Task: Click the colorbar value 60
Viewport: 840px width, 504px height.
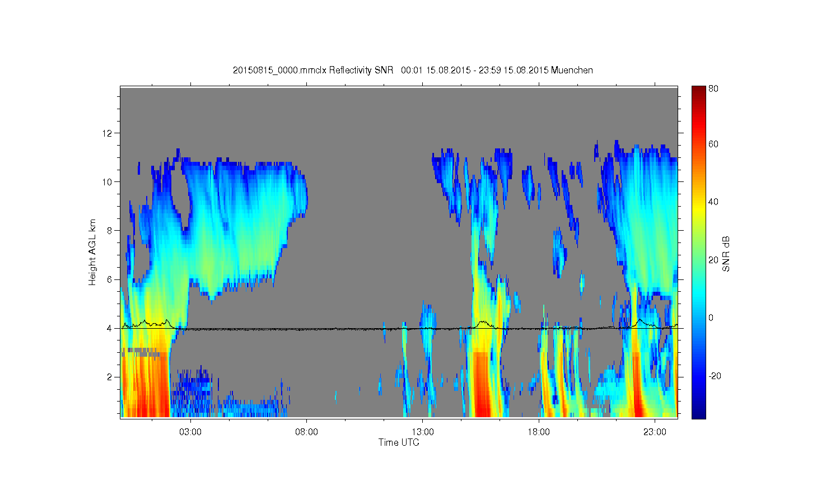Action: [x=713, y=144]
